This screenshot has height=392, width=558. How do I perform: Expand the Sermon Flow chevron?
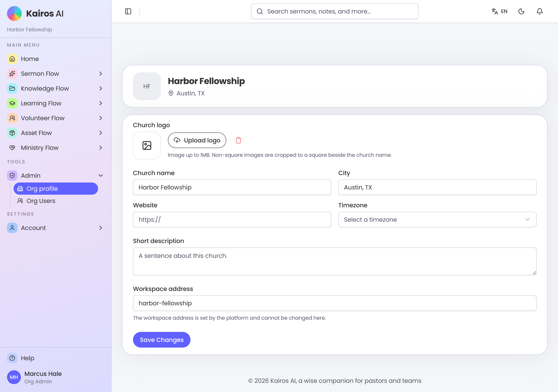pos(101,74)
